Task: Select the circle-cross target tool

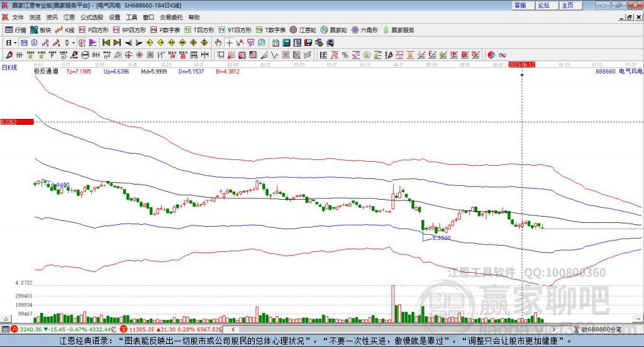Action: 128,55
